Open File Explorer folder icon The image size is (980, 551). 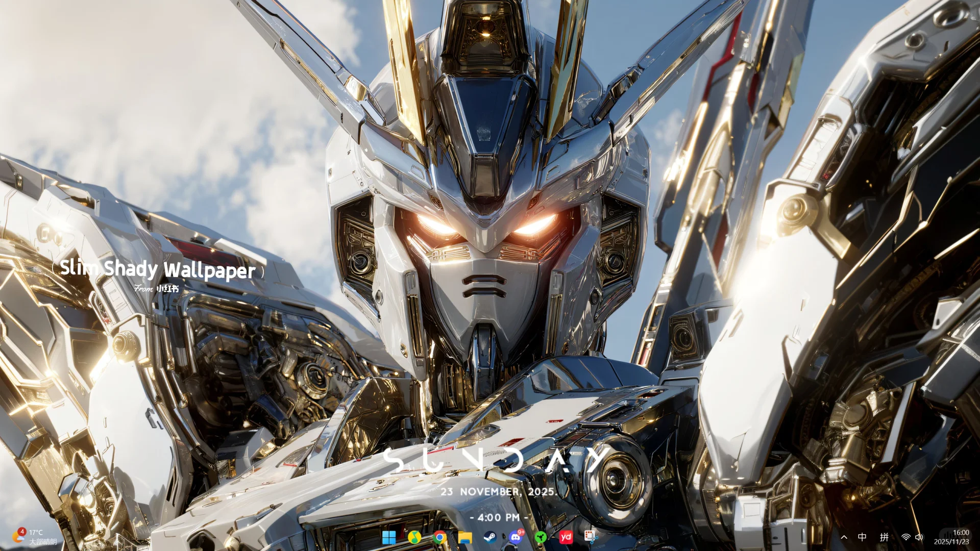[x=464, y=537]
